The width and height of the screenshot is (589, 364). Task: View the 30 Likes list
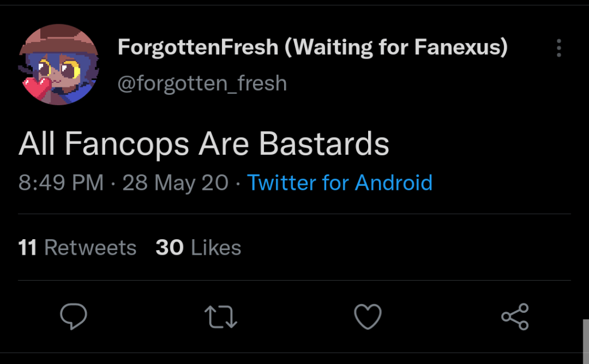(x=198, y=248)
